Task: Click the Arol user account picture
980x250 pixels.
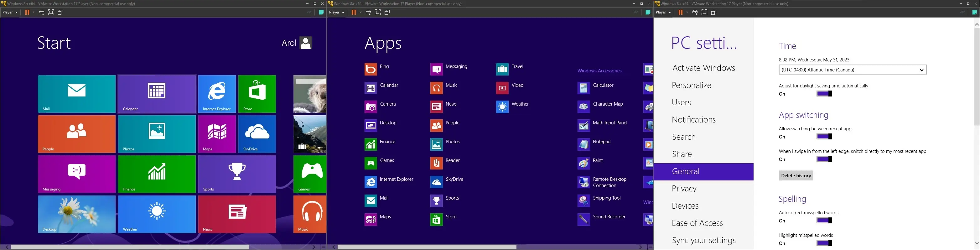Action: coord(306,43)
